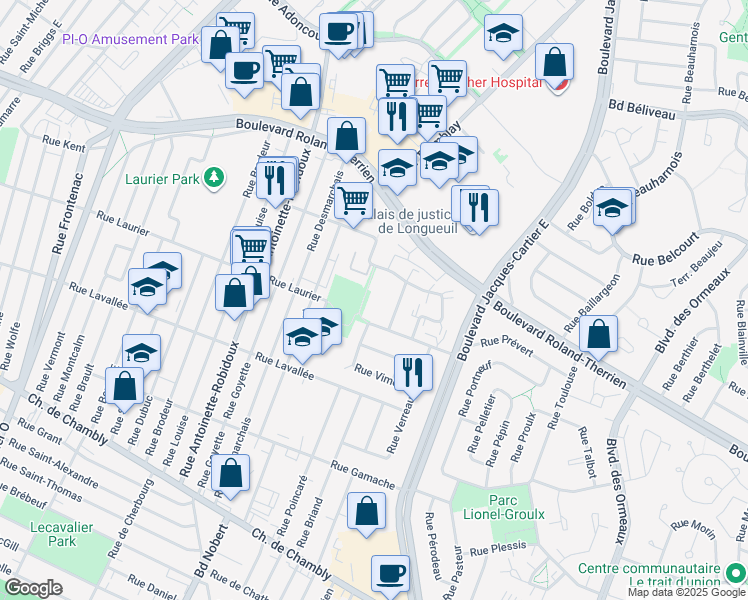
Task: Click the Rue Gamache street label
Action: [363, 475]
